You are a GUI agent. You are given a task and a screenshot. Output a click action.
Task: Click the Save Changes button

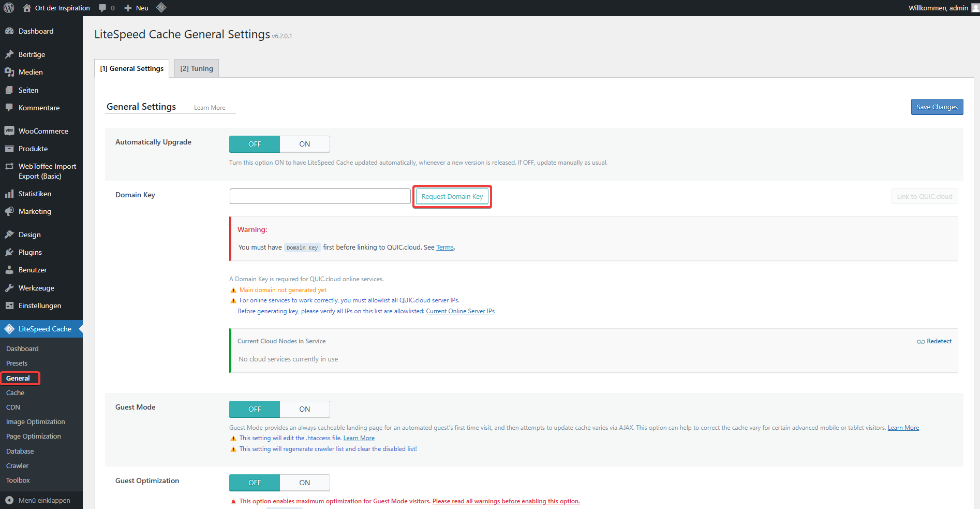tap(937, 107)
